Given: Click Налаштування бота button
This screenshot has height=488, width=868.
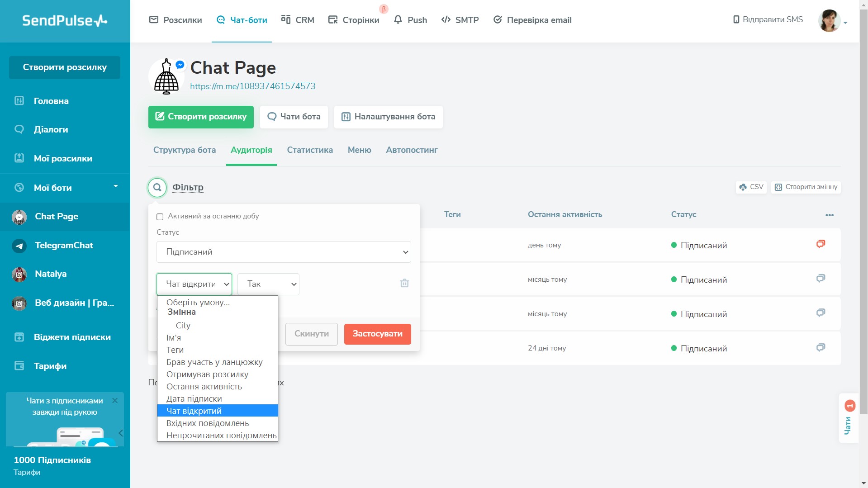Looking at the screenshot, I should pos(388,117).
